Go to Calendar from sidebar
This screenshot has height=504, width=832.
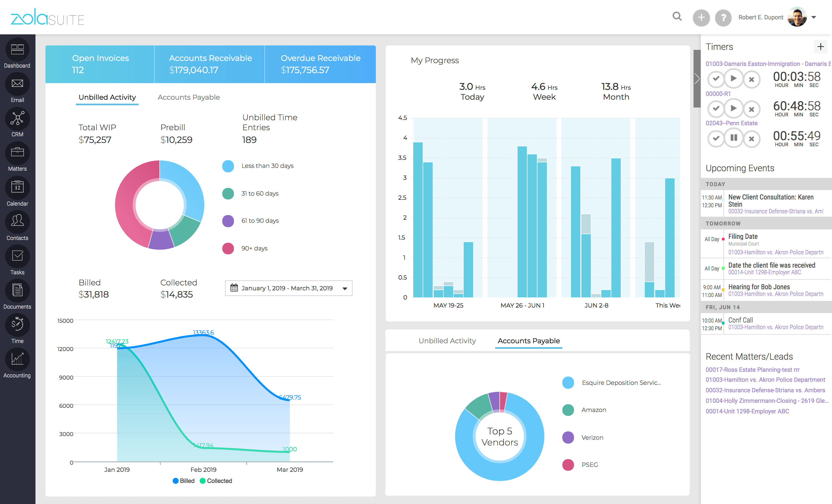(x=17, y=188)
